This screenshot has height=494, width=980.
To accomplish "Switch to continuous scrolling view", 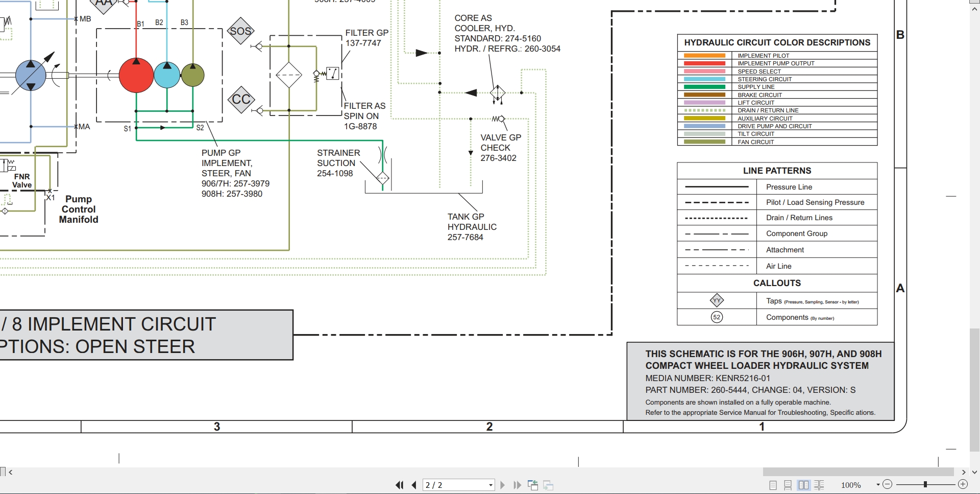I will [788, 485].
